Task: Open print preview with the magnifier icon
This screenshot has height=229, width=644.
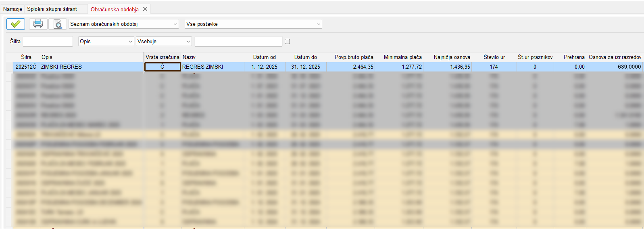Action: click(58, 24)
